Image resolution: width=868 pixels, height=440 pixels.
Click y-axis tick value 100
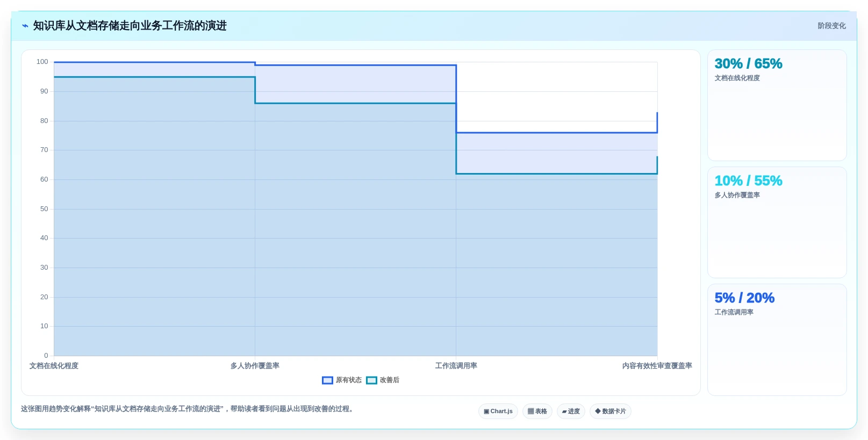pyautogui.click(x=42, y=62)
